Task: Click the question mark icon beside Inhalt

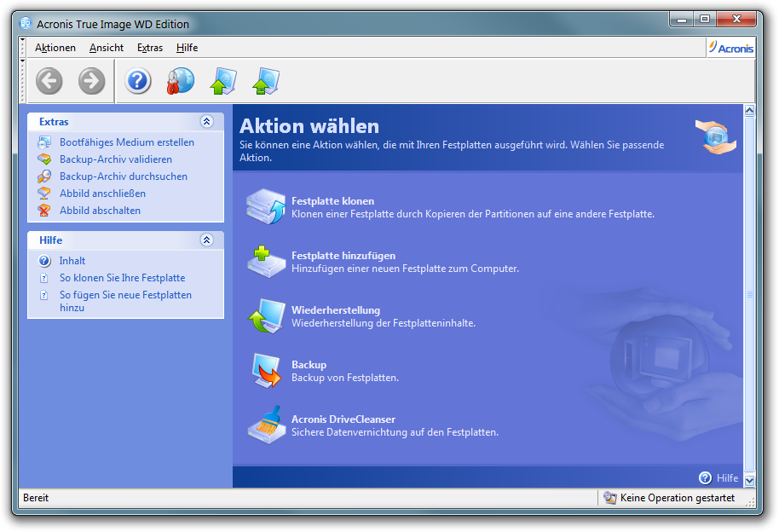Action: [x=44, y=261]
